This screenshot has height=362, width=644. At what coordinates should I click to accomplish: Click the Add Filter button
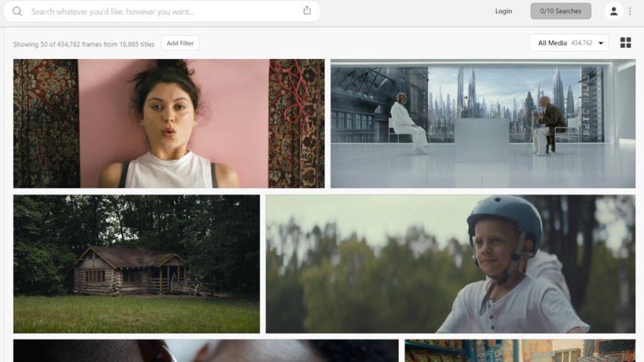coord(180,43)
